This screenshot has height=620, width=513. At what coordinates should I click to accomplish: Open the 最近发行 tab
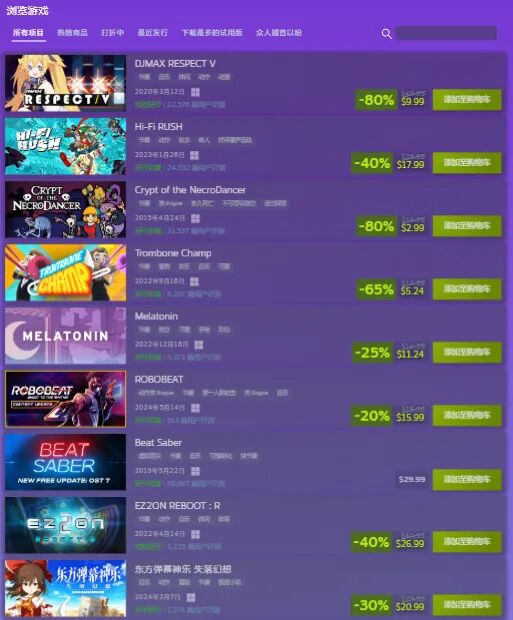coord(152,32)
